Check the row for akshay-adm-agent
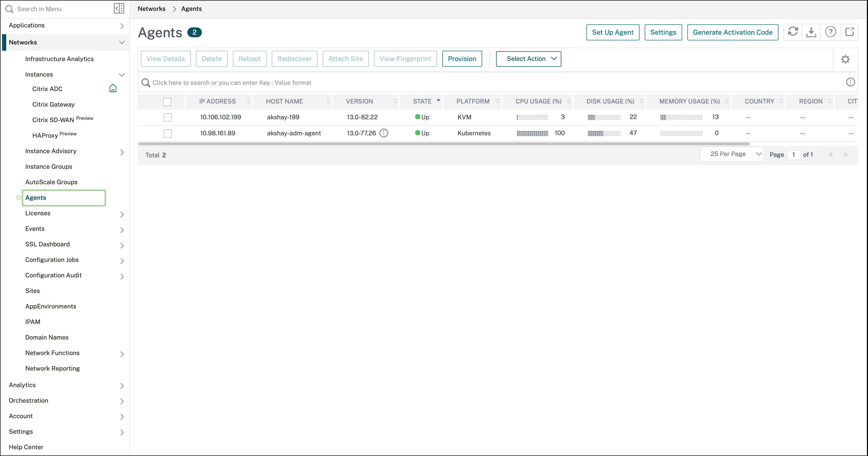 [167, 134]
